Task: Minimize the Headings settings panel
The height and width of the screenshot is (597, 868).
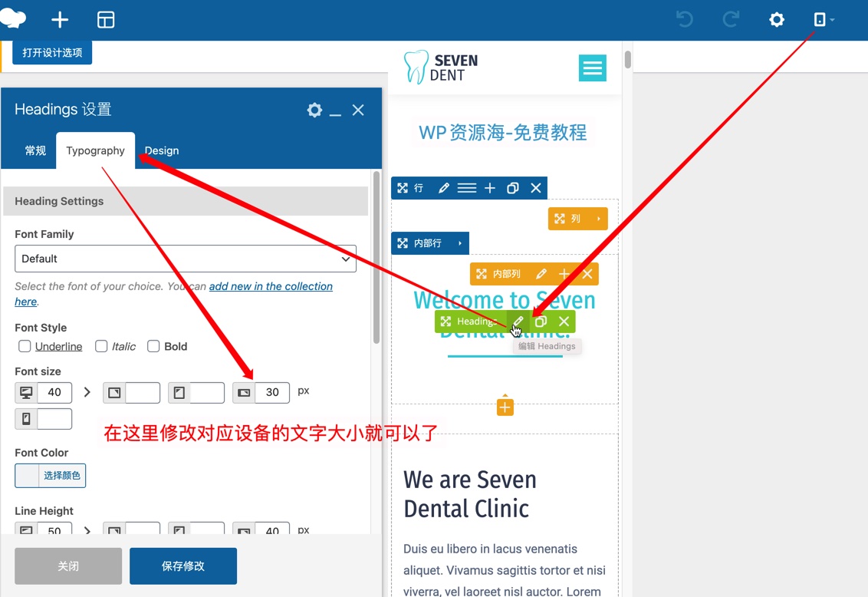Action: point(335,114)
